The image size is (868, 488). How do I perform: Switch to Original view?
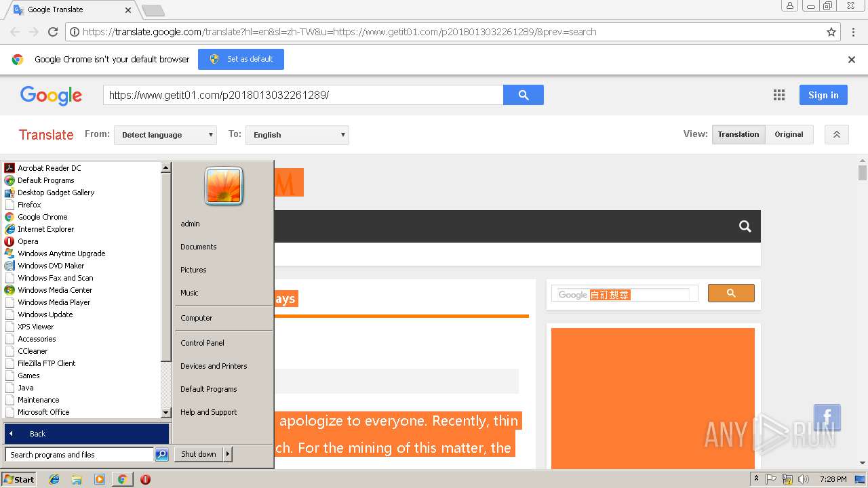pos(789,134)
